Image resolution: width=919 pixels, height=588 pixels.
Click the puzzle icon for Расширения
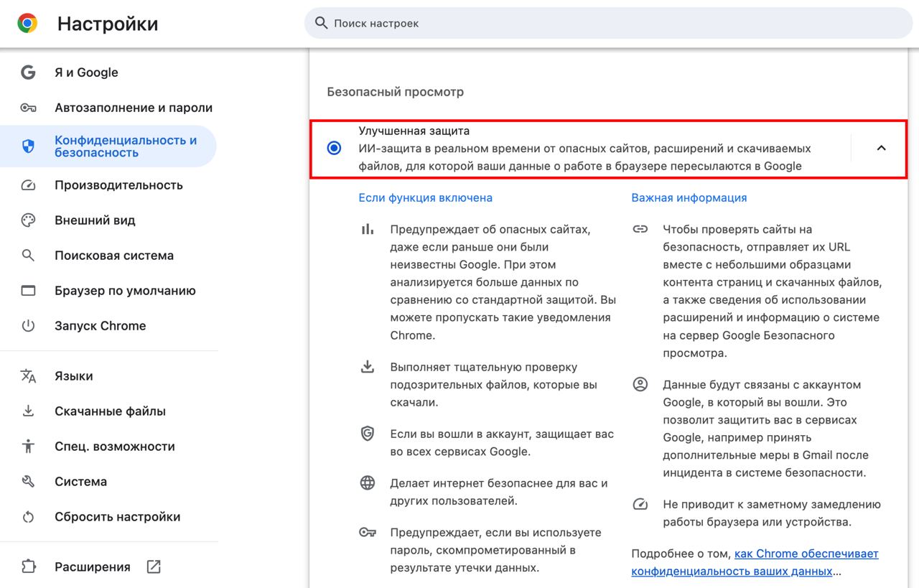[28, 567]
